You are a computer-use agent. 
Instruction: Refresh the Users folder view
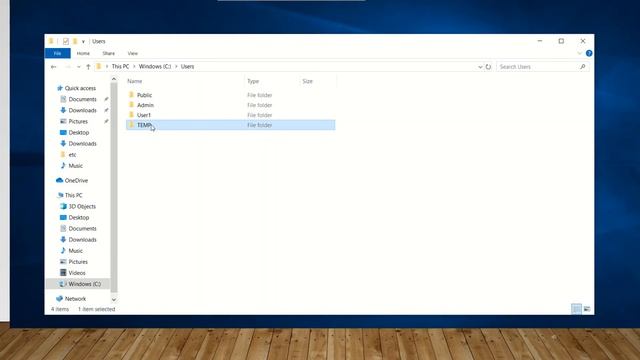point(488,67)
